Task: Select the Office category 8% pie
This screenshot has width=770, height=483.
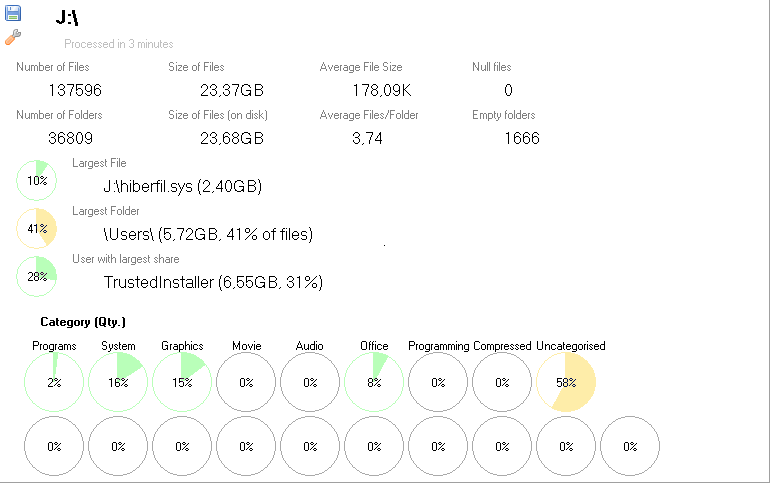Action: [x=374, y=382]
